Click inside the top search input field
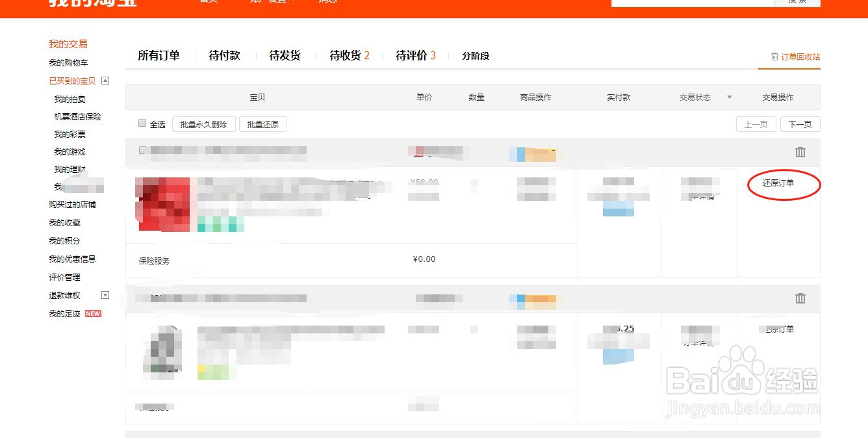The height and width of the screenshot is (438, 868). tap(691, 1)
